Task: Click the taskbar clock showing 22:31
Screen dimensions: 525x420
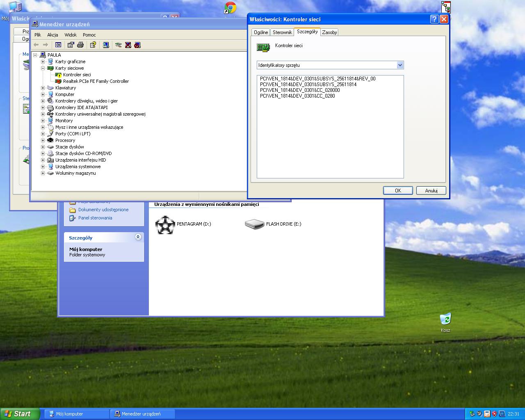Action: click(514, 414)
